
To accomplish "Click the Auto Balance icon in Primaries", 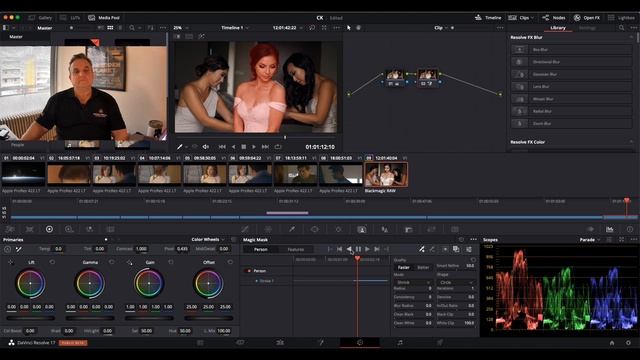I will point(7,249).
